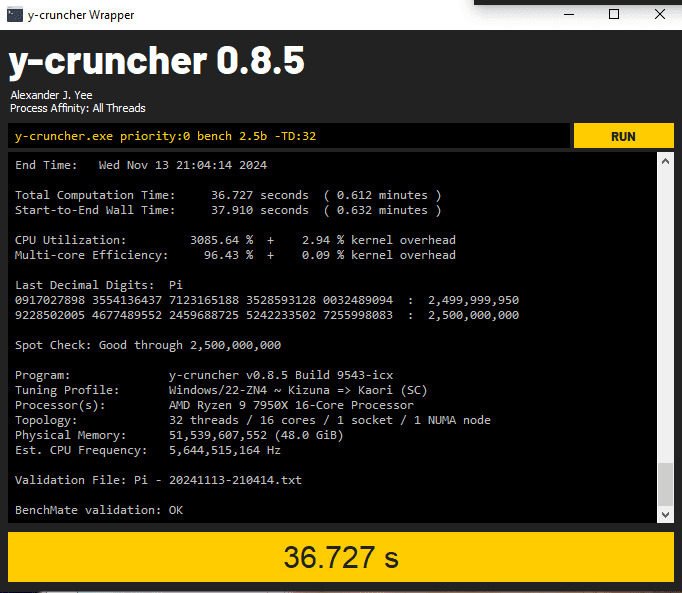The width and height of the screenshot is (682, 593).
Task: Click the y-cruncher Wrapper title bar text
Action: click(x=81, y=15)
